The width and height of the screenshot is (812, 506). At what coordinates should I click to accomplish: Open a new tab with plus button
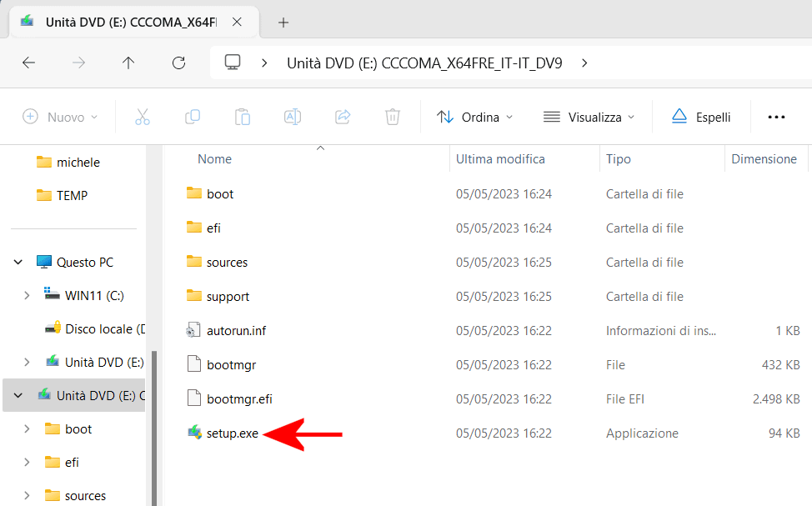coord(283,23)
